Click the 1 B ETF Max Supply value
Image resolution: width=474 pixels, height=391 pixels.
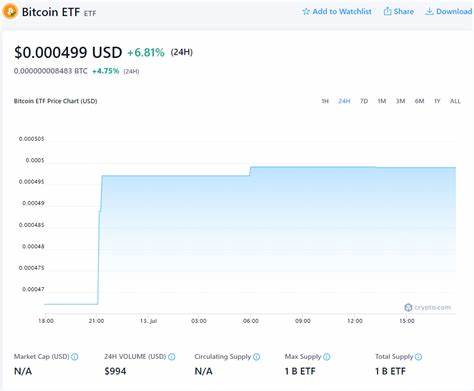[300, 371]
